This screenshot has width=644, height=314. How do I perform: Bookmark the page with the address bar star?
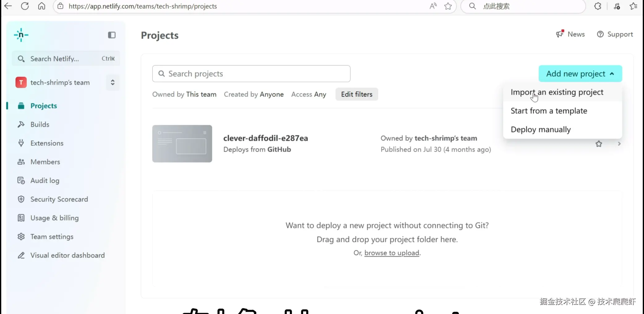tap(448, 6)
